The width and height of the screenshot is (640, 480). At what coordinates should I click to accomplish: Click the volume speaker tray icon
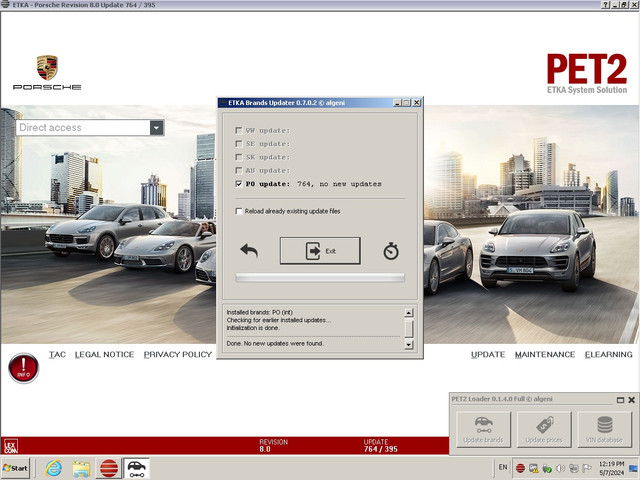(560, 468)
